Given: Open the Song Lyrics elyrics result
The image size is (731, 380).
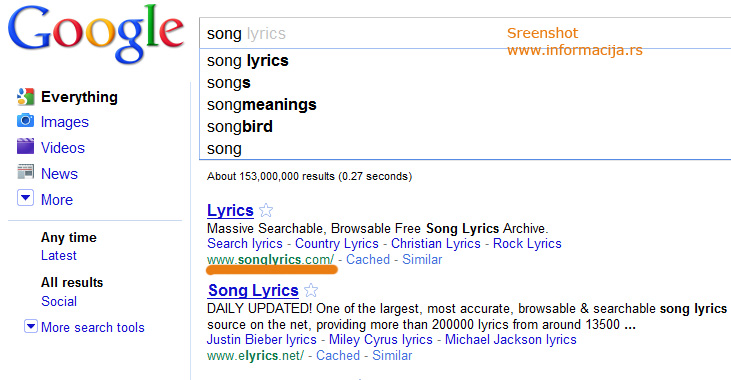Looking at the screenshot, I should 253,290.
